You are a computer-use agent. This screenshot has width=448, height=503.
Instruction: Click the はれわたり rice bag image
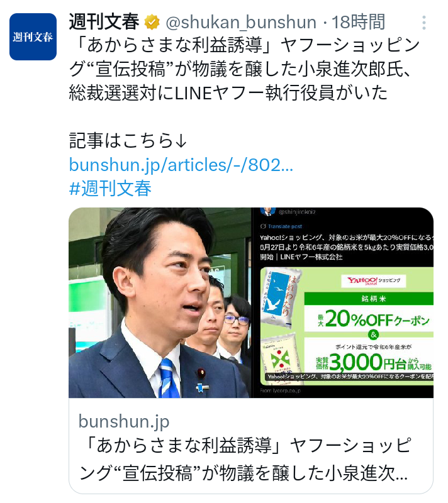pos(281,298)
